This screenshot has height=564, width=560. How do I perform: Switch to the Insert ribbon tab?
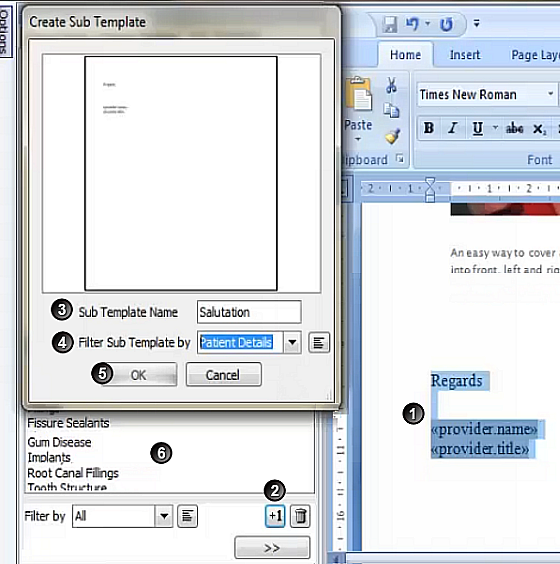[x=465, y=55]
